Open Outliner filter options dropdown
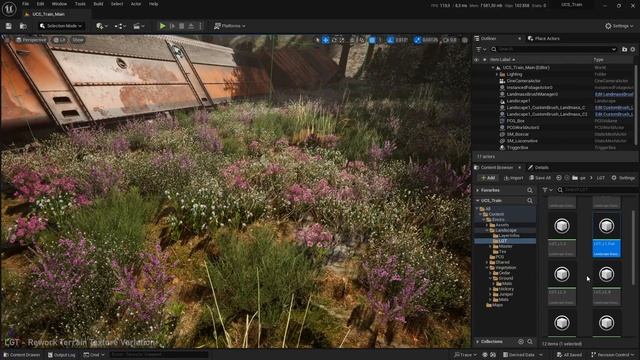 point(480,49)
